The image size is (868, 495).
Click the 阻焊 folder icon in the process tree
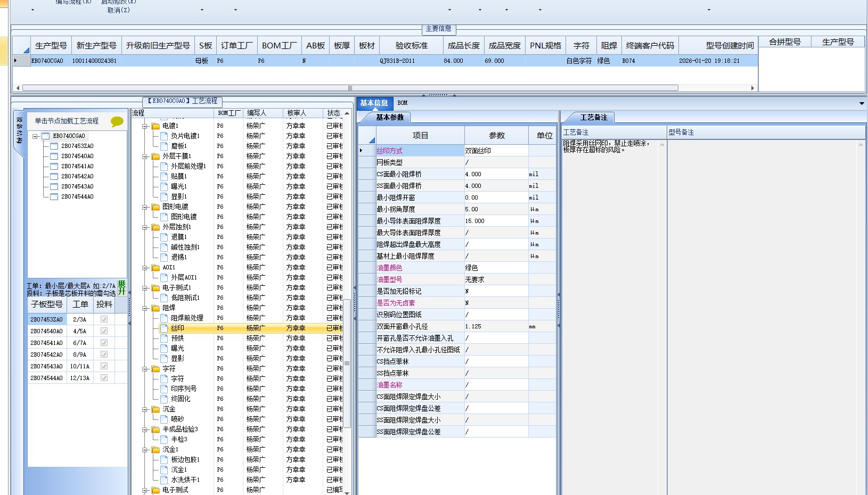(x=155, y=308)
